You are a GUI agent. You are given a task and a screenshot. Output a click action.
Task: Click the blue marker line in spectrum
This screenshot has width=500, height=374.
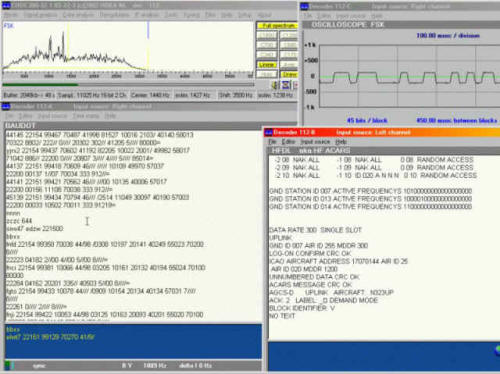[x=148, y=31]
